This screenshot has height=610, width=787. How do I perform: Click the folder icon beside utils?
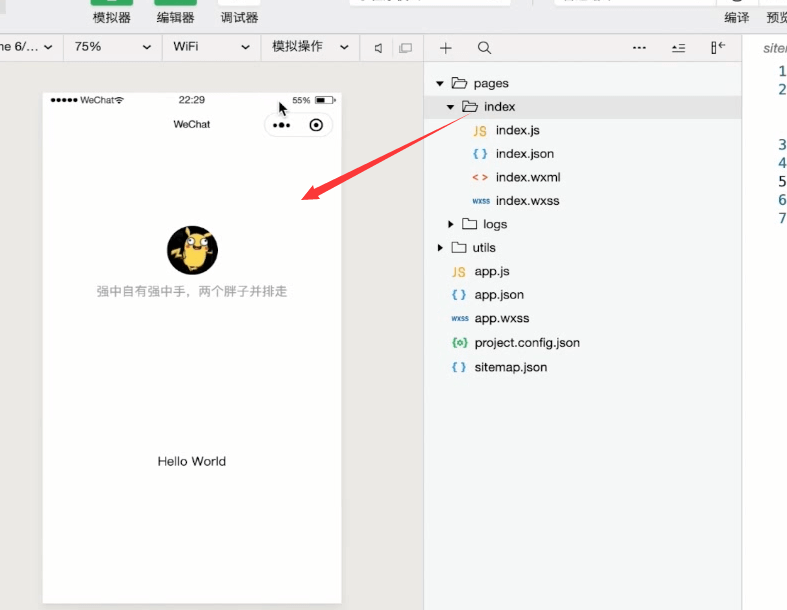(x=459, y=247)
